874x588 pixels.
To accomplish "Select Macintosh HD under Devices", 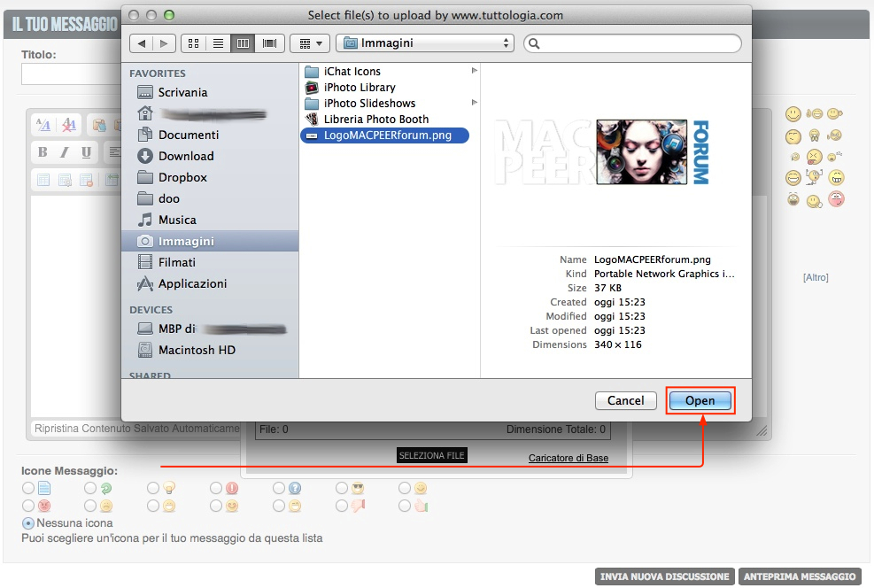I will click(210, 350).
